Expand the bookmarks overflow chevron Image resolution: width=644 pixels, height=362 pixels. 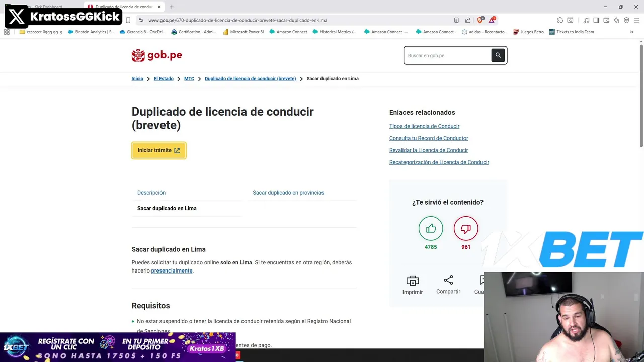pyautogui.click(x=632, y=32)
